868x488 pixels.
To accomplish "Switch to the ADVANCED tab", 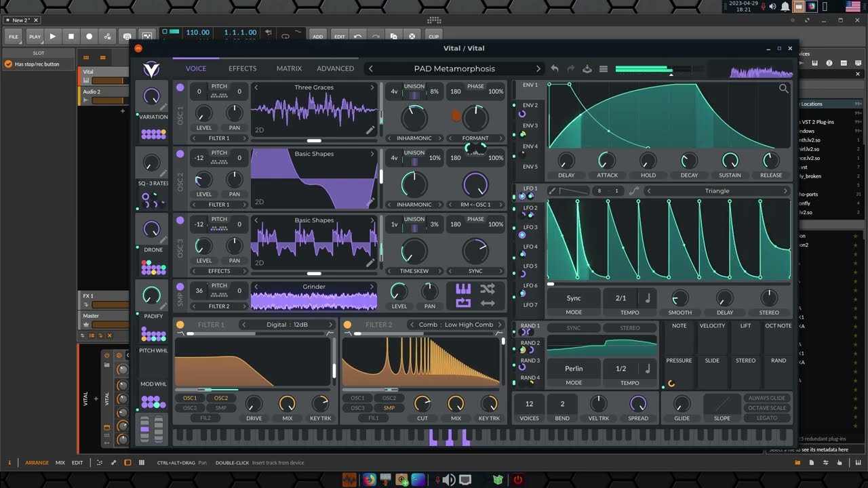I will pyautogui.click(x=335, y=68).
